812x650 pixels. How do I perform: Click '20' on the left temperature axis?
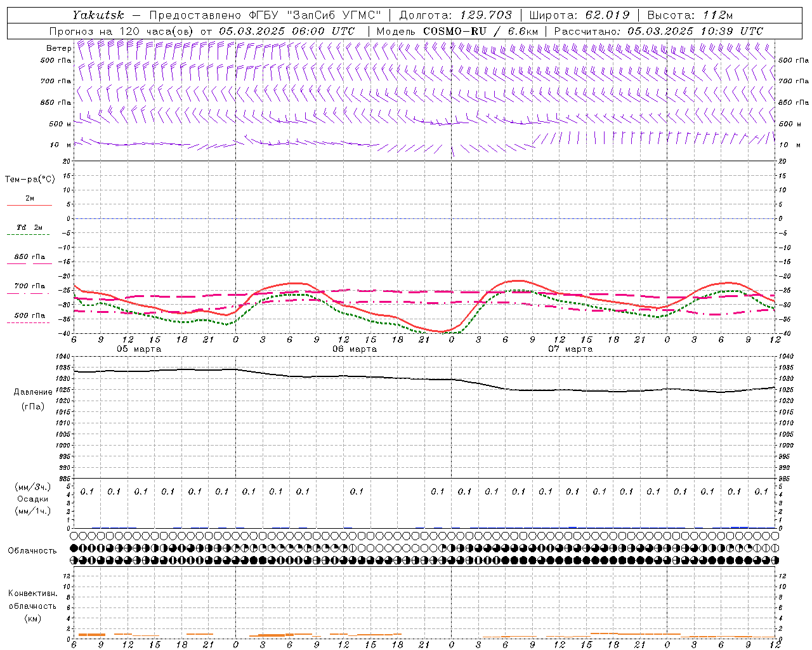[68, 161]
